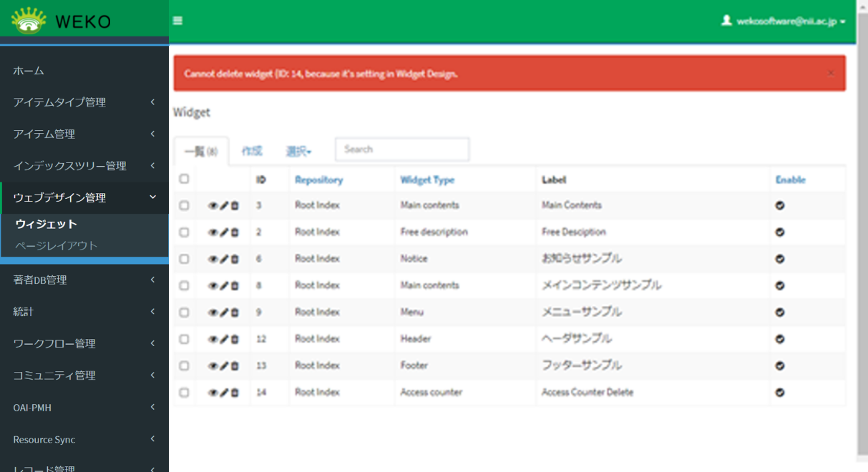Click the edit pencil icon for Footer widget
This screenshot has width=868, height=472.
(x=224, y=366)
